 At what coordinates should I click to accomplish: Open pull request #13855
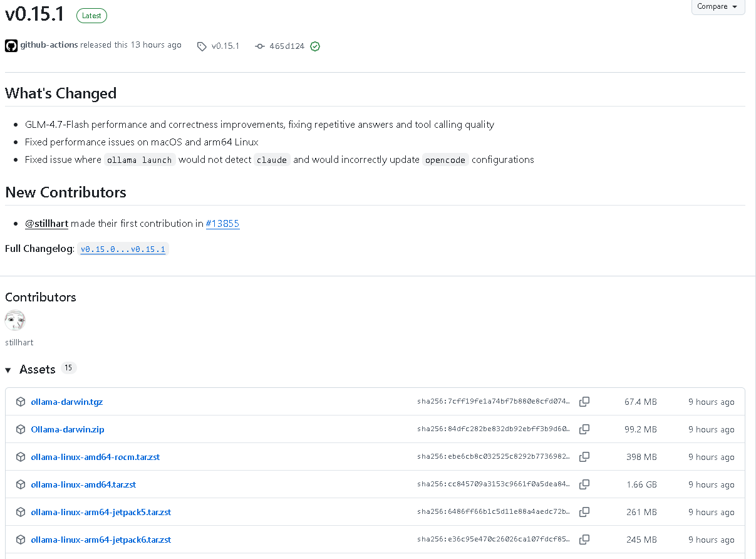222,223
